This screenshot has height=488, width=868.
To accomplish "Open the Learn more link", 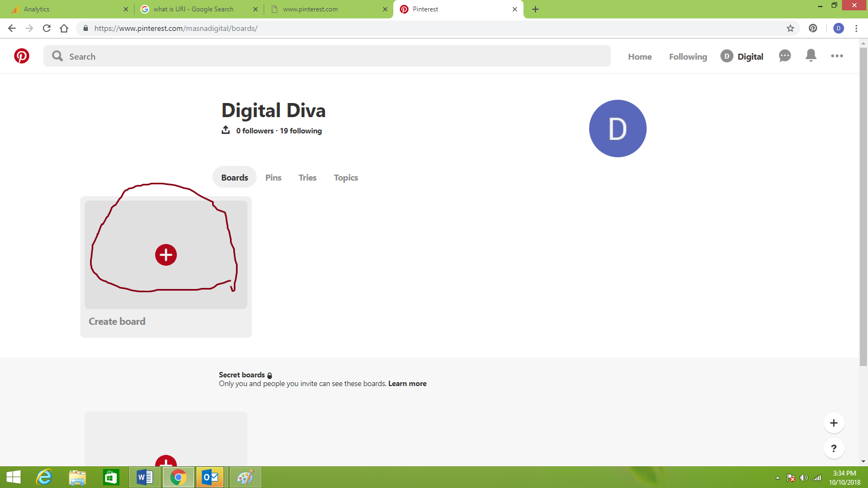I will (x=407, y=383).
